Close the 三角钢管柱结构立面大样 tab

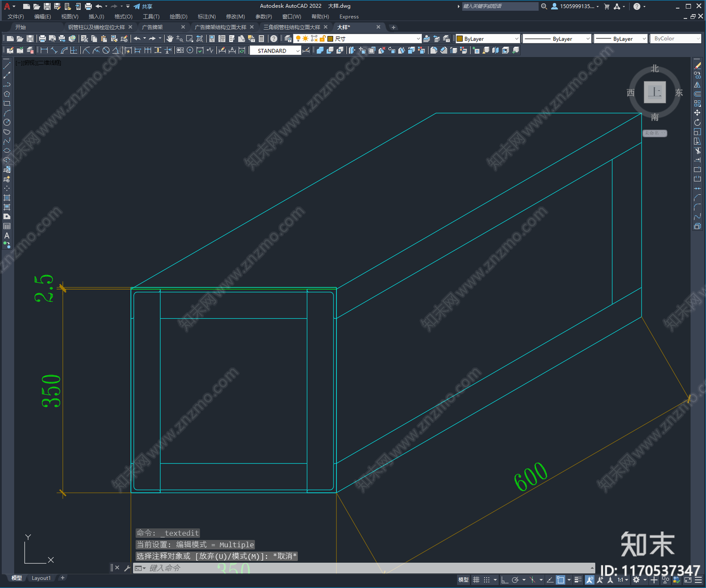[326, 27]
